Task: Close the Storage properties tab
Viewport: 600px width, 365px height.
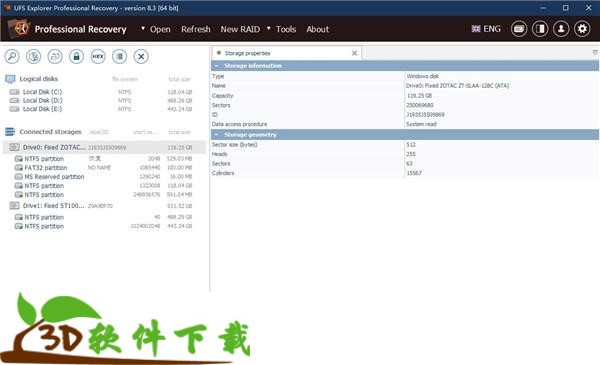Action: coord(354,53)
